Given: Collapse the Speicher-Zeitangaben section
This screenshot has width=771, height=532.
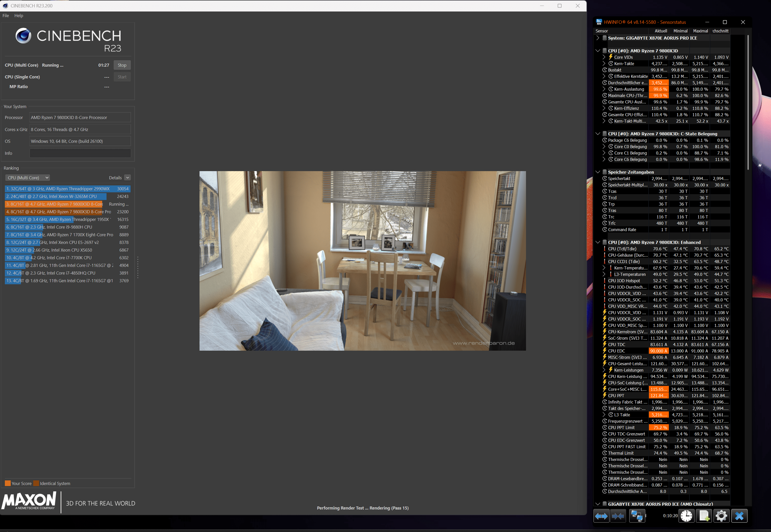Looking at the screenshot, I should click(598, 172).
